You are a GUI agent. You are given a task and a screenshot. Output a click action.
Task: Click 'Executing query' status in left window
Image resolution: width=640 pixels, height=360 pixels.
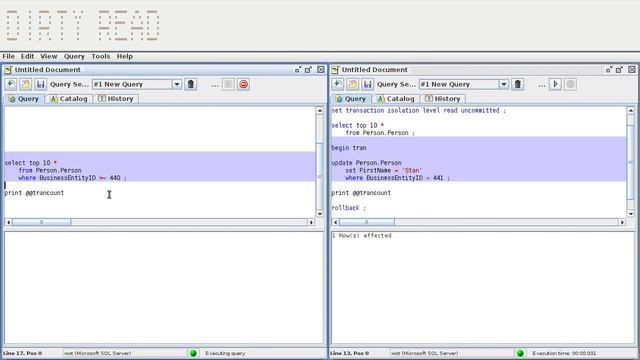(225, 353)
